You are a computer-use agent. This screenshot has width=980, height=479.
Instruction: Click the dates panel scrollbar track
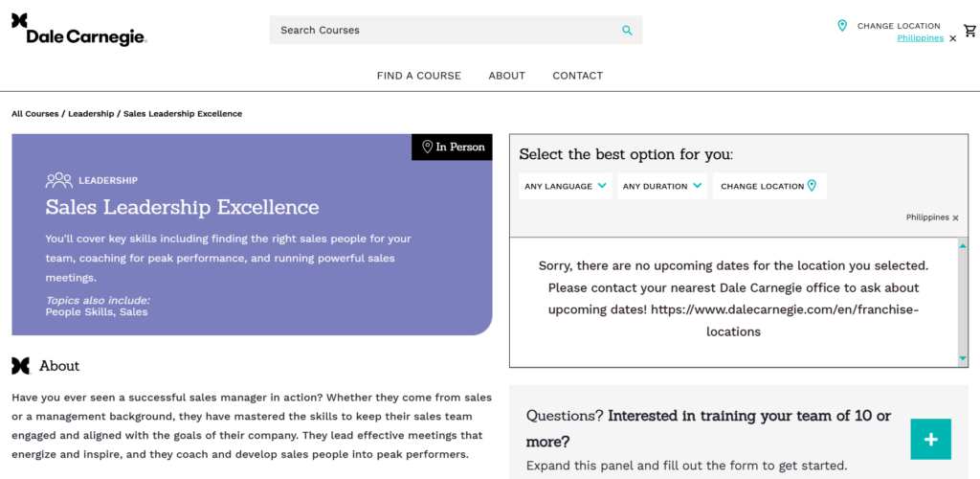tap(963, 302)
